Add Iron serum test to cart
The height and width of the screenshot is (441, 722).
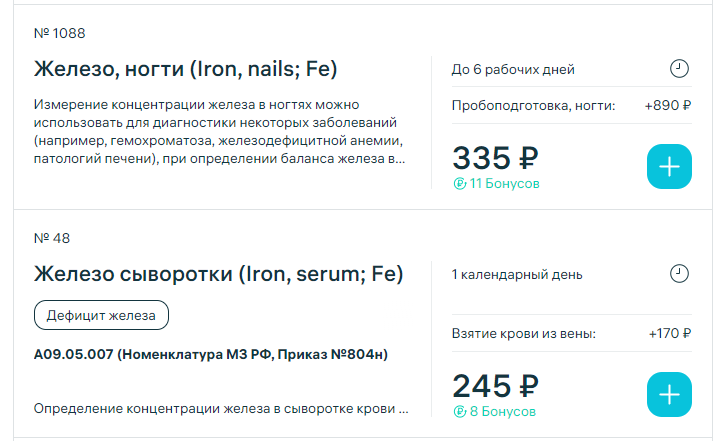(669, 395)
